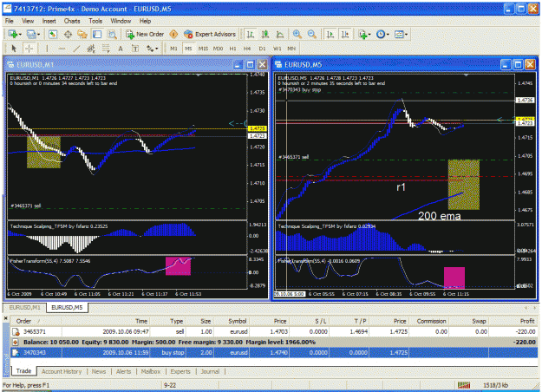Screen dimensions: 542x392
Task: Show the Market Watch panel
Action: click(x=53, y=34)
